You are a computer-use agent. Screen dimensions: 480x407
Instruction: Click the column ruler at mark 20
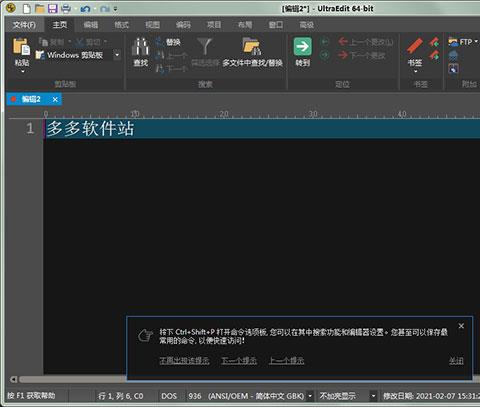[224, 114]
